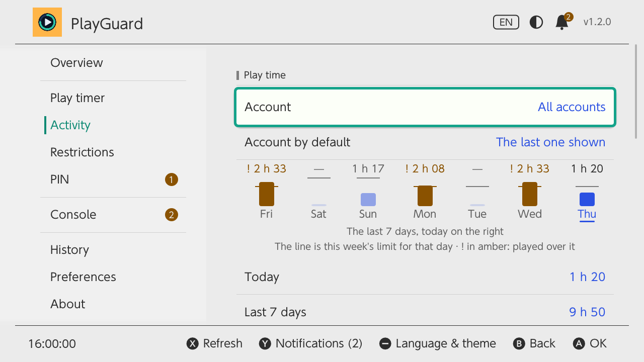Confirm with the A OK button
This screenshot has width=644, height=362.
click(x=590, y=343)
